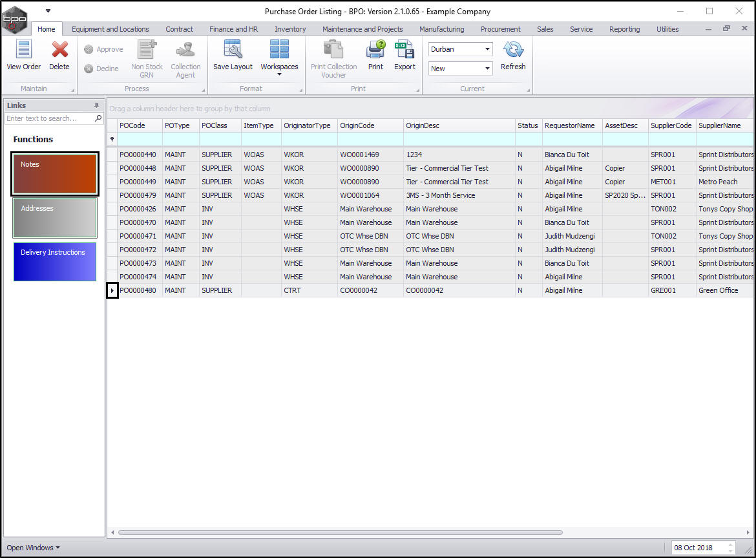Pin the Links panel using pushpin

tap(97, 105)
